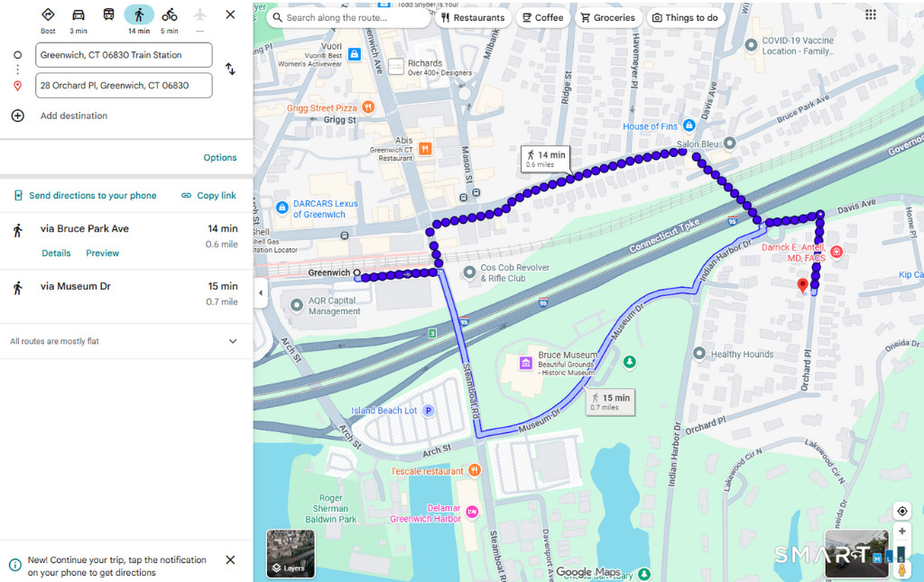Click the destination address field
The height and width of the screenshot is (582, 924).
coord(124,86)
